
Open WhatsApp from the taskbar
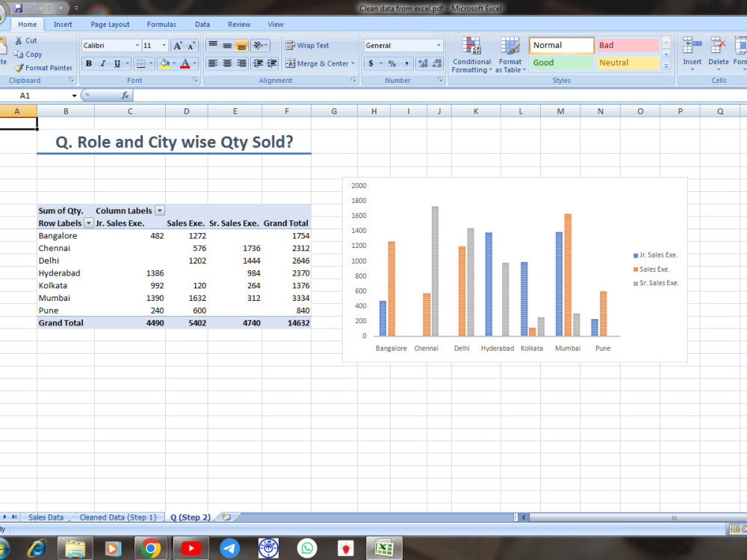(307, 549)
